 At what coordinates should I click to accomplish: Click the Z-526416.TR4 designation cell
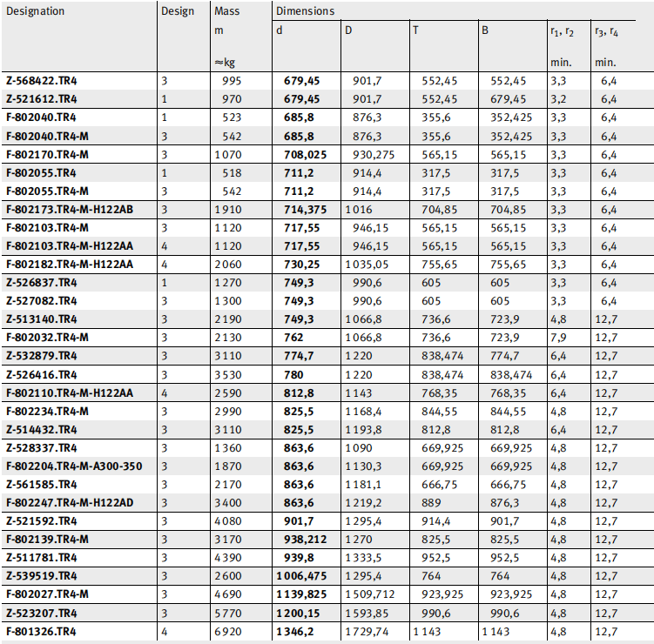point(41,374)
